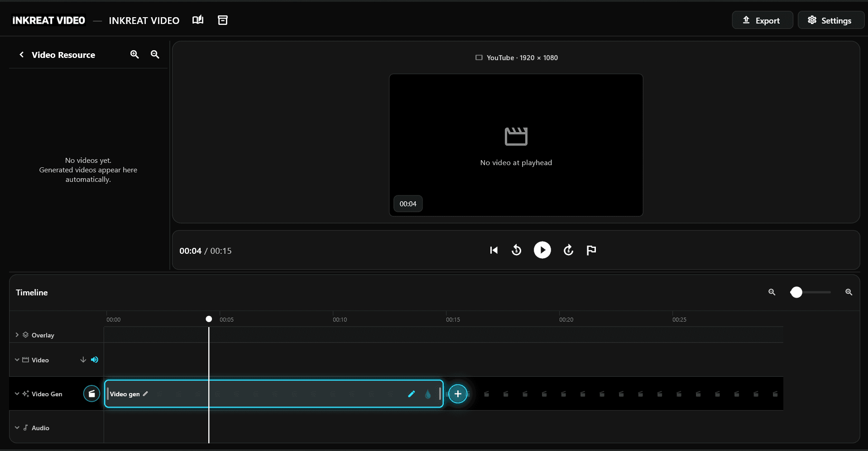Click the Video track film icon
Viewport: 868px width, 451px height.
click(26, 360)
